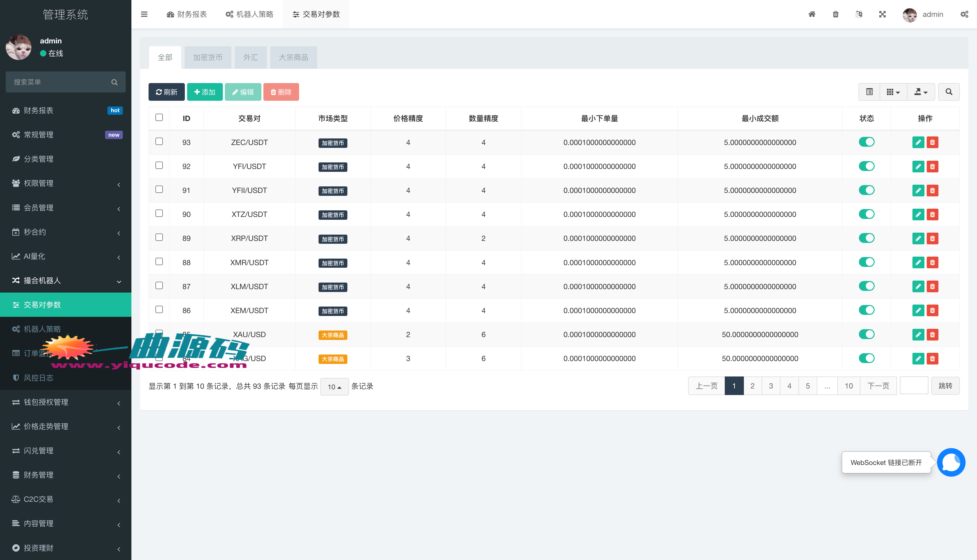Disable status toggle for YFI/USDT
The image size is (977, 560).
pyautogui.click(x=866, y=166)
